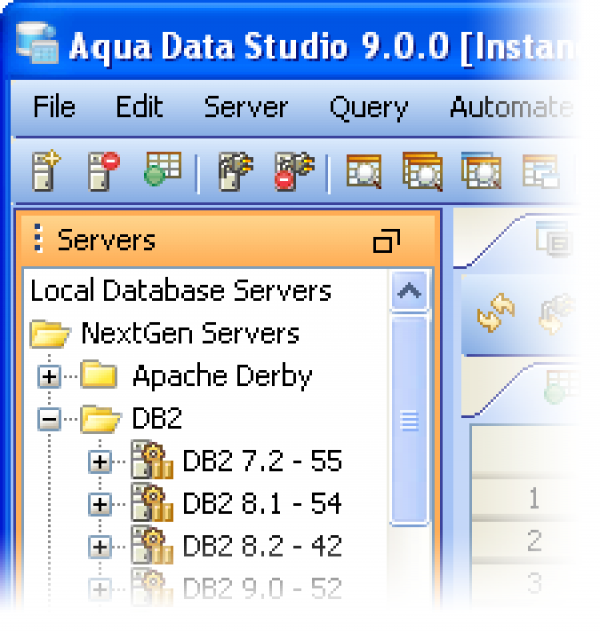
Task: Open the Query menu
Action: click(369, 108)
